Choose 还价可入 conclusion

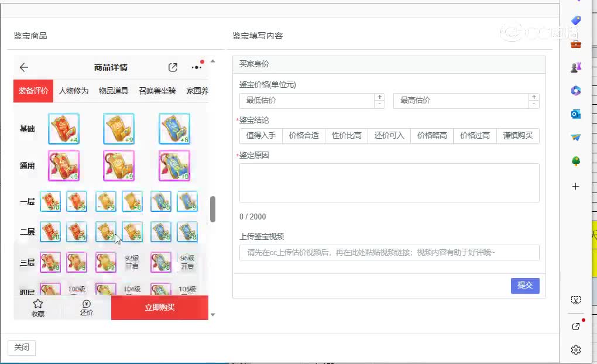click(389, 136)
